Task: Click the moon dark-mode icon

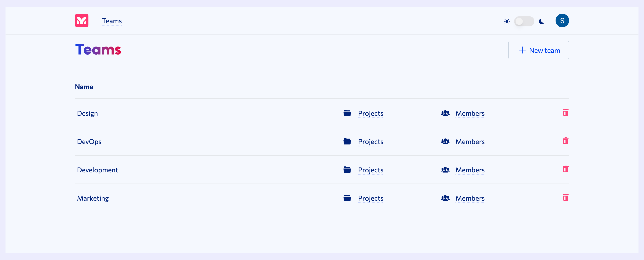Action: coord(542,21)
